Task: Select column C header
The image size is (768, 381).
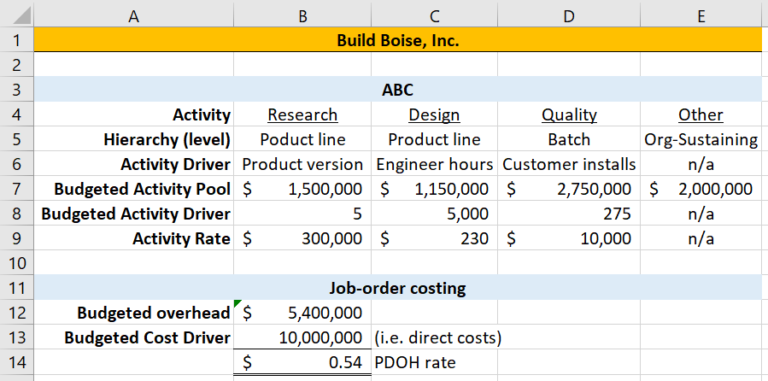Action: click(434, 16)
